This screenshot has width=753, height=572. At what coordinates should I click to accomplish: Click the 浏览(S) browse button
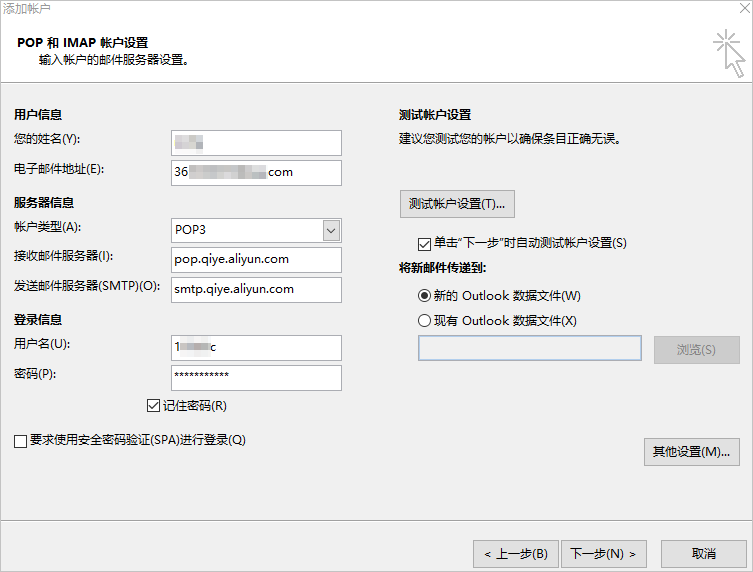click(x=696, y=350)
